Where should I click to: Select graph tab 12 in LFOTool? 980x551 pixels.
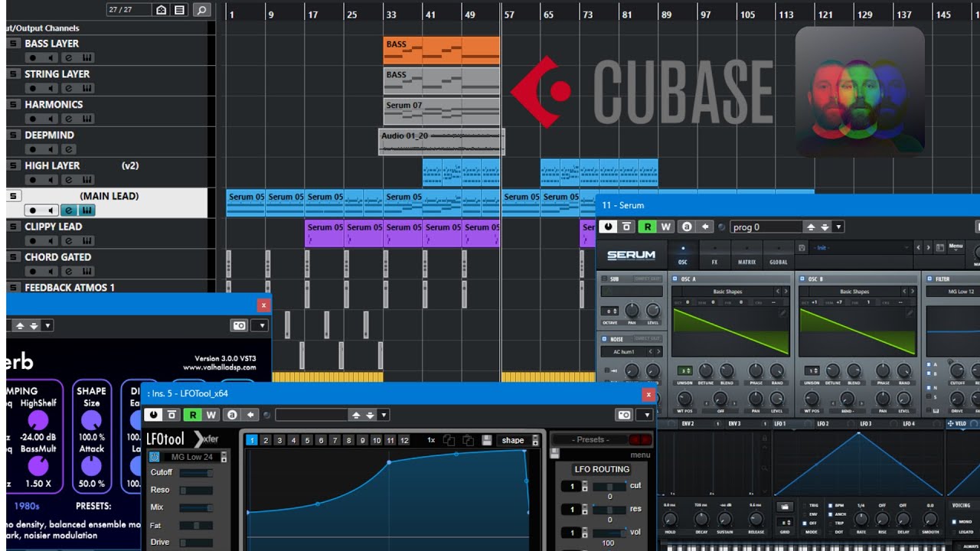(x=404, y=440)
